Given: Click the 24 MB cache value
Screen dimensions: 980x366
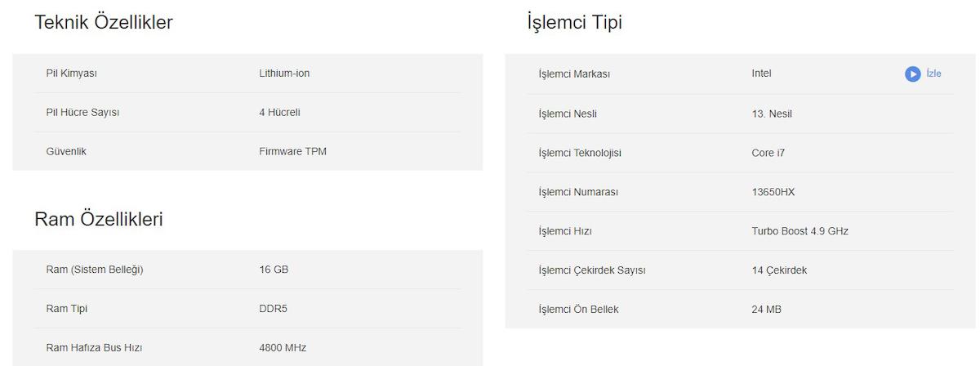Looking at the screenshot, I should point(767,310).
